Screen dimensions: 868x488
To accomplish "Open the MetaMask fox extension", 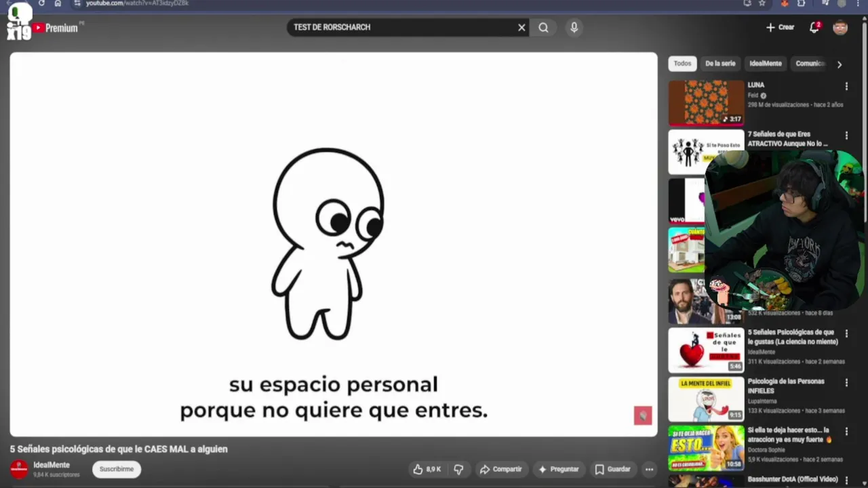I will (785, 3).
